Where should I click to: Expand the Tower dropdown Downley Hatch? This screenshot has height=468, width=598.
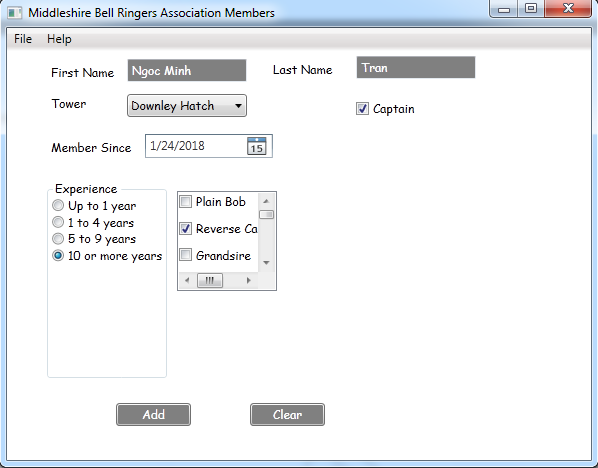(x=187, y=106)
